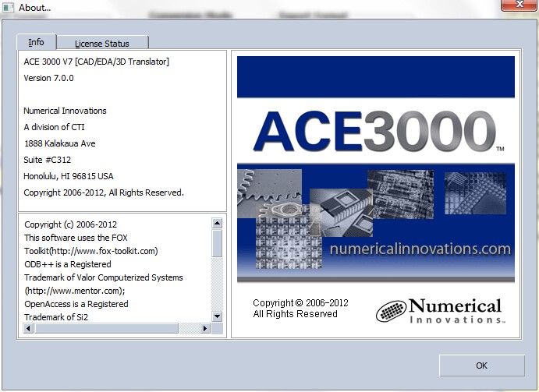Select the Info tab
This screenshot has width=539, height=392.
click(x=36, y=42)
